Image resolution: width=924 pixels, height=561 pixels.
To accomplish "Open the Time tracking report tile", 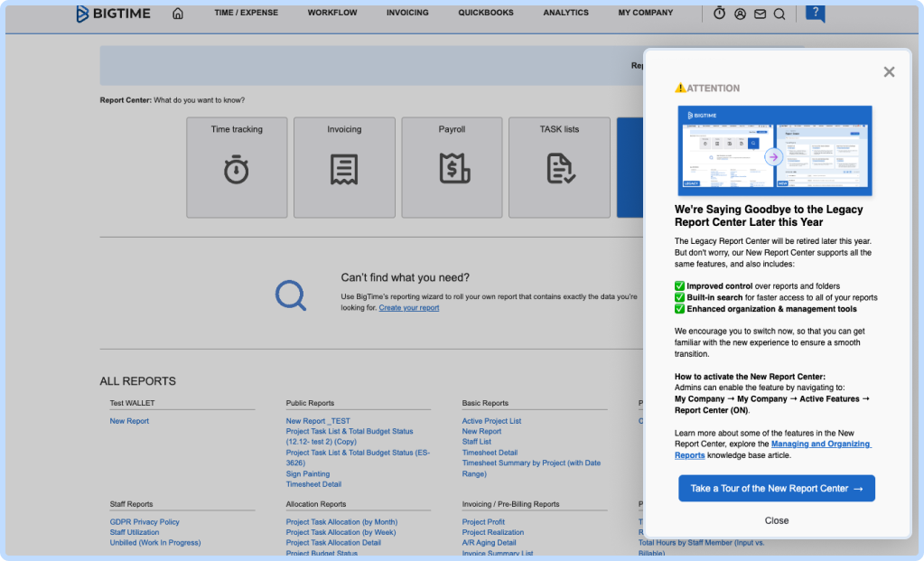I will 237,167.
